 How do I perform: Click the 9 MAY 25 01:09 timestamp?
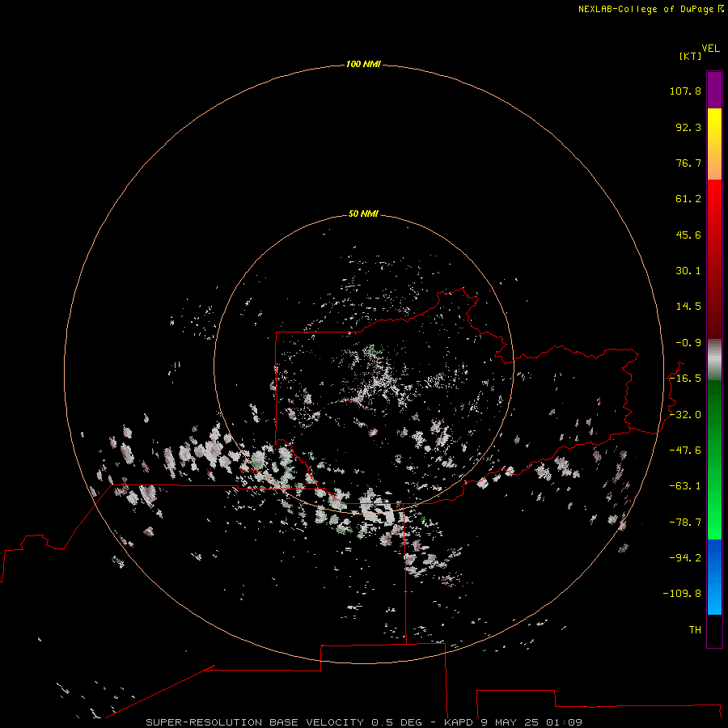531,722
